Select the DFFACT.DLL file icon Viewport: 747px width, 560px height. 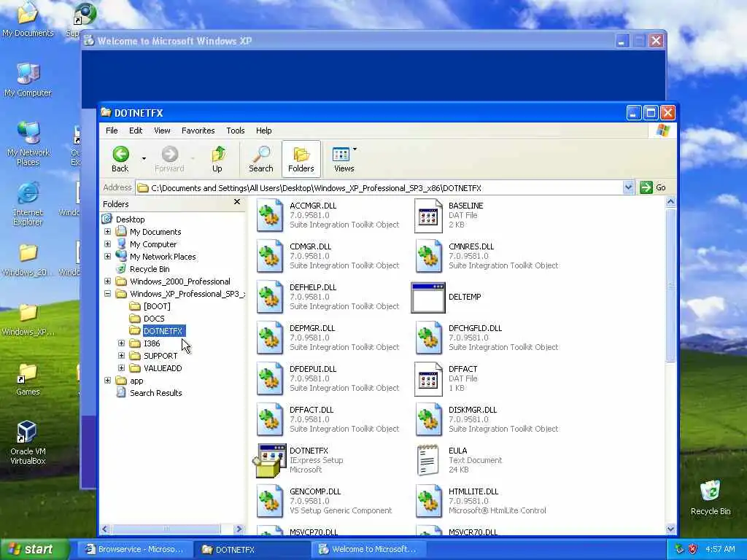pyautogui.click(x=270, y=420)
